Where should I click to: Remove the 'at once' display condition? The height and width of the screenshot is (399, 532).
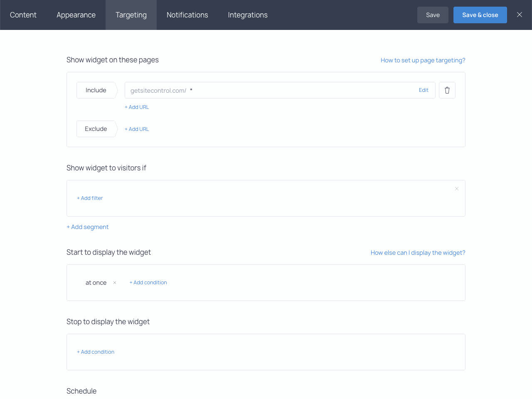[x=114, y=283]
